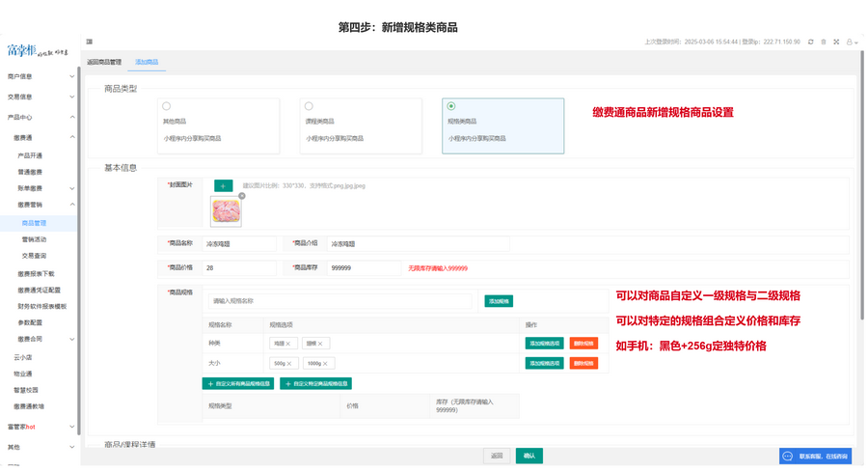Click the green 确认 button
This screenshot has height=472, width=868.
(x=529, y=456)
